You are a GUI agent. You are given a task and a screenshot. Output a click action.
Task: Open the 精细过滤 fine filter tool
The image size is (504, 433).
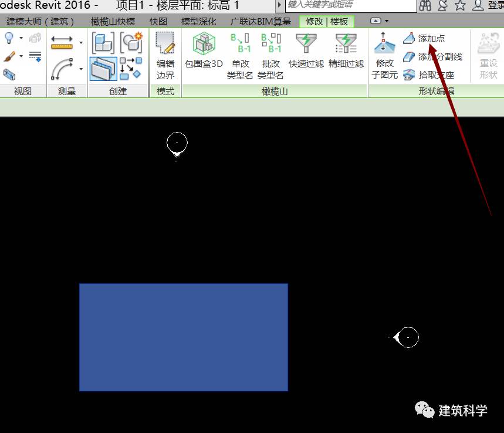pos(346,51)
